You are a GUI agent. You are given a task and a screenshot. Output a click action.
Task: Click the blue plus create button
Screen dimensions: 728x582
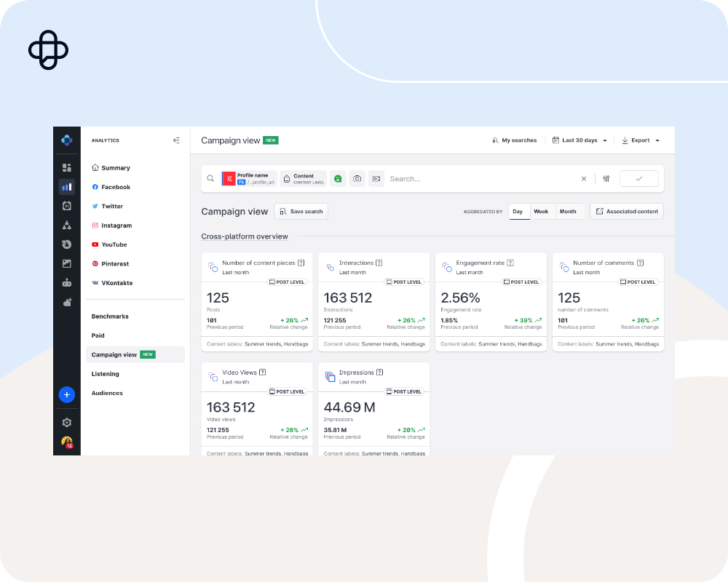67,394
